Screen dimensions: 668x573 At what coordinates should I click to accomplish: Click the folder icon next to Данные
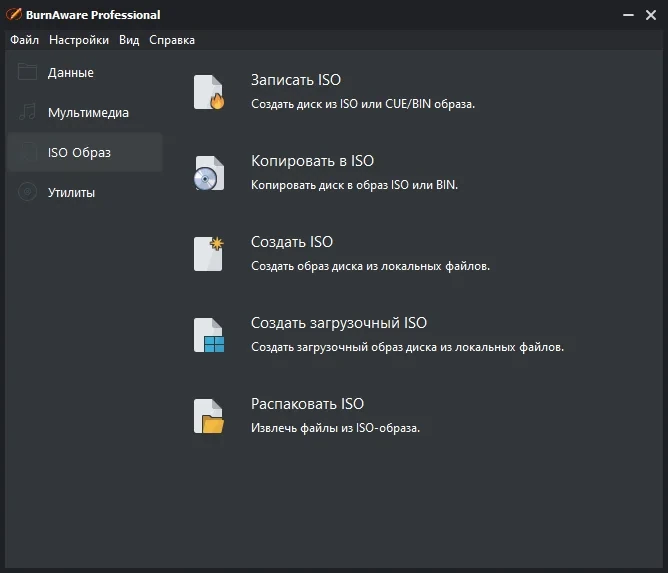pos(27,72)
